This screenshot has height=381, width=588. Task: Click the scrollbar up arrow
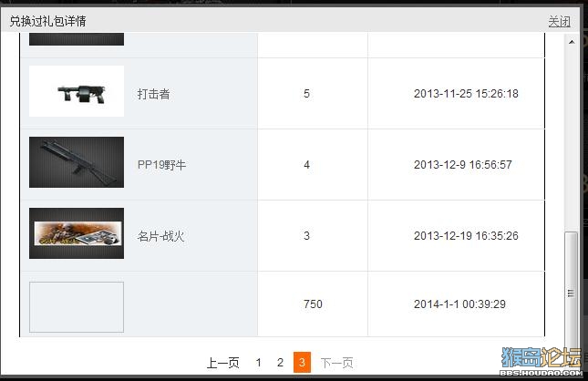pos(572,42)
